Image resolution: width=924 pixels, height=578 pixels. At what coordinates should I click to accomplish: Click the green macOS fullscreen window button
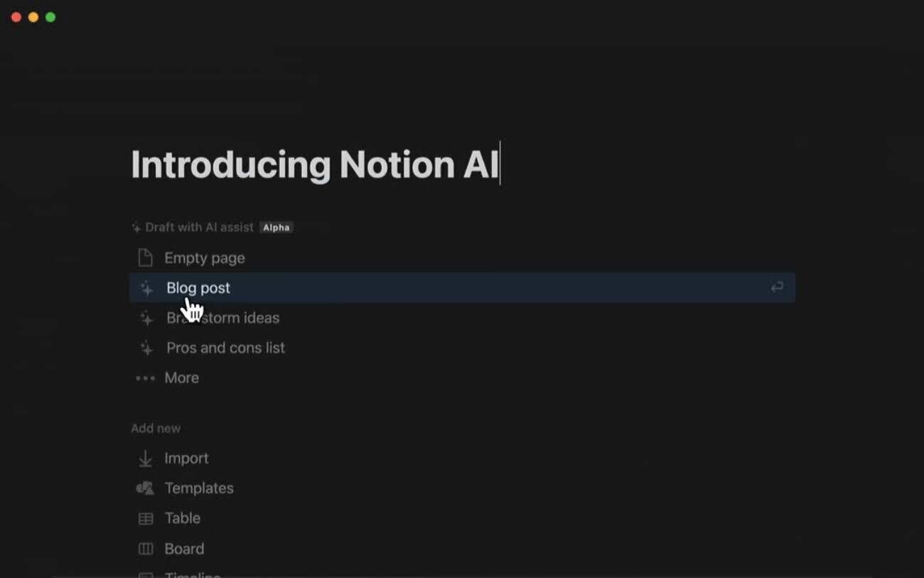click(50, 17)
